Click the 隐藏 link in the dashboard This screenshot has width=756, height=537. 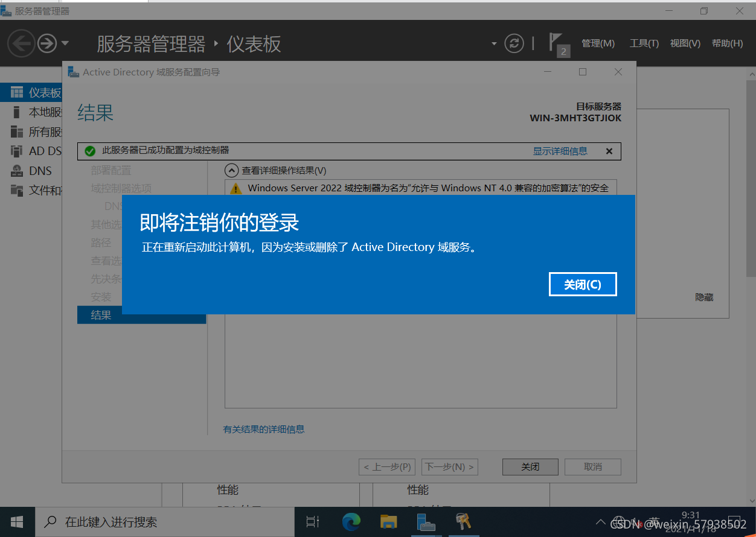coord(705,297)
